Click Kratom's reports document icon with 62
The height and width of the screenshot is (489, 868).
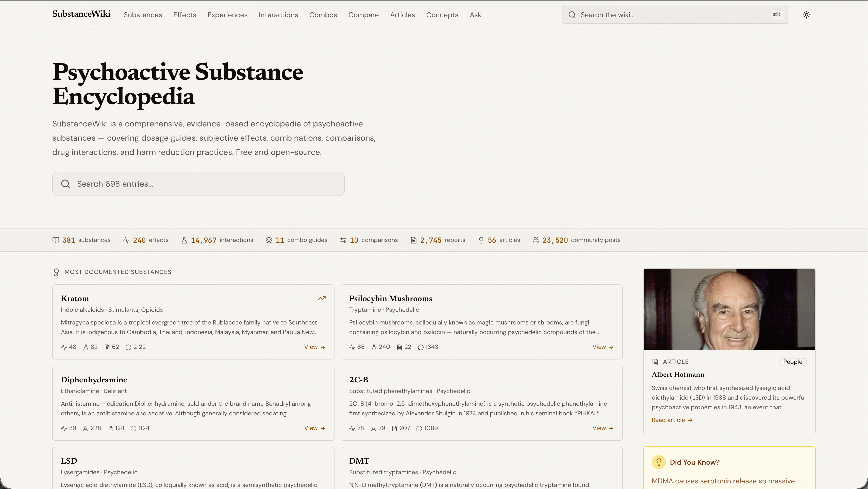click(107, 347)
